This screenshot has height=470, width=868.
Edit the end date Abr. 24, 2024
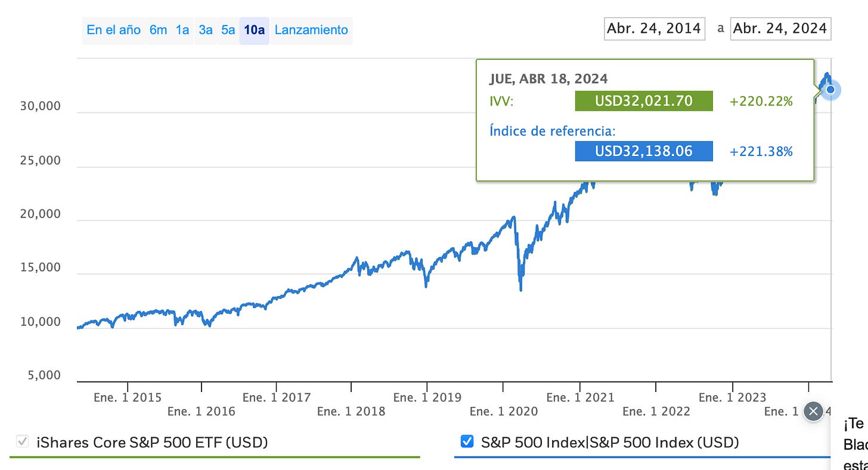click(x=780, y=28)
